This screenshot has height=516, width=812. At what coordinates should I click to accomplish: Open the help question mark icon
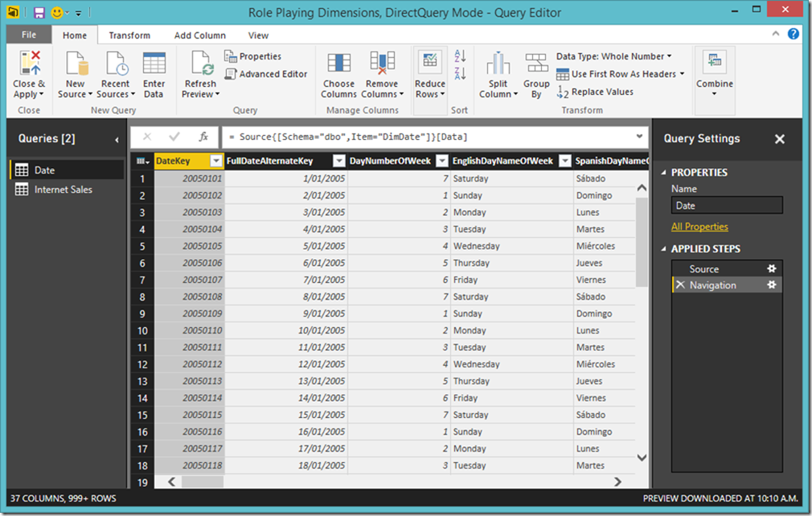[793, 34]
